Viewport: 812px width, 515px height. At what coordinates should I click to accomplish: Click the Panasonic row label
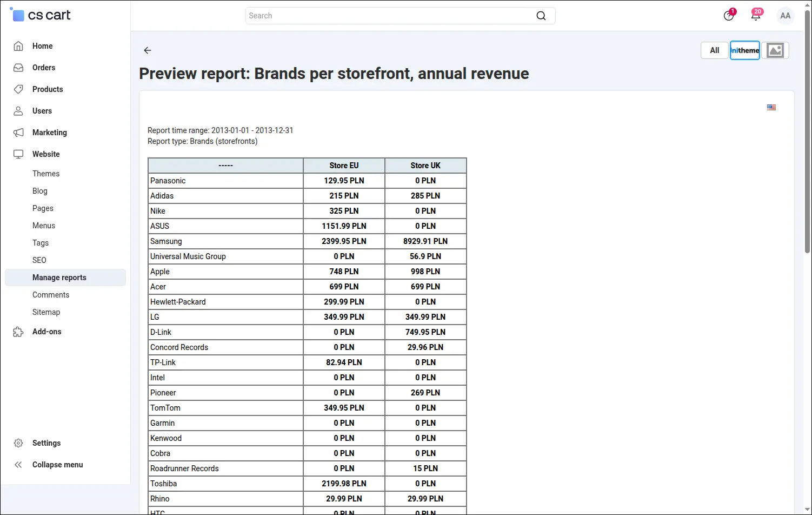click(168, 181)
